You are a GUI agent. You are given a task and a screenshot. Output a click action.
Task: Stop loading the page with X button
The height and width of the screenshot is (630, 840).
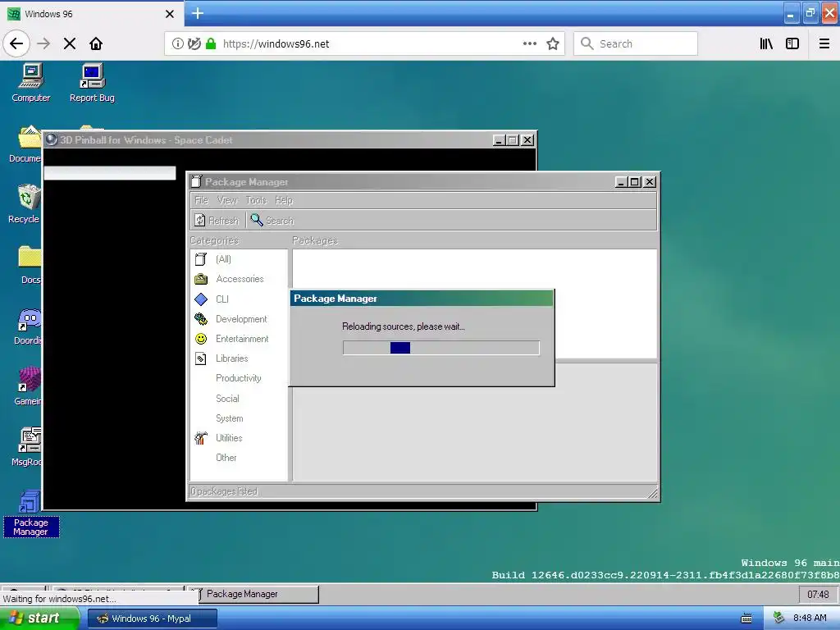pyautogui.click(x=70, y=43)
